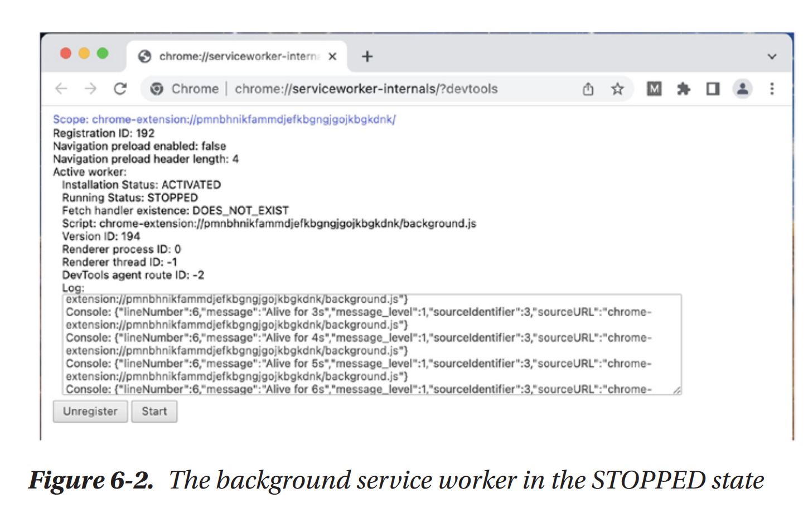Open a new tab with plus button
This screenshot has width=808, height=532.
[x=367, y=56]
